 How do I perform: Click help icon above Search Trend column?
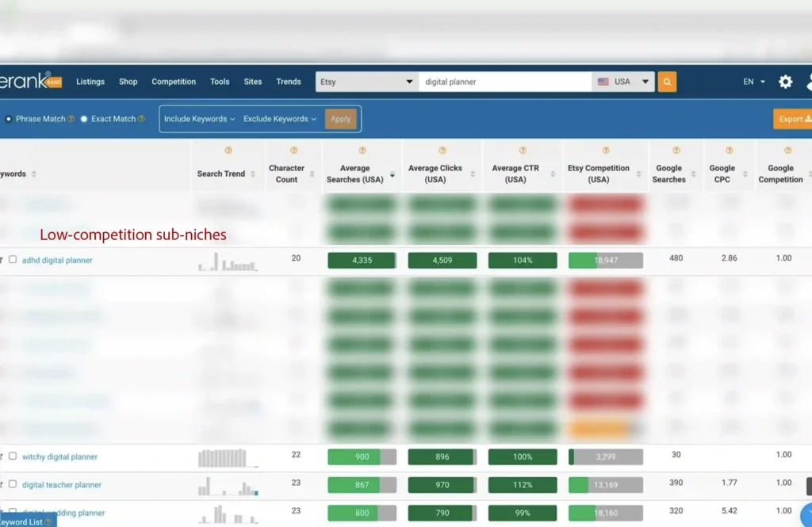click(228, 151)
